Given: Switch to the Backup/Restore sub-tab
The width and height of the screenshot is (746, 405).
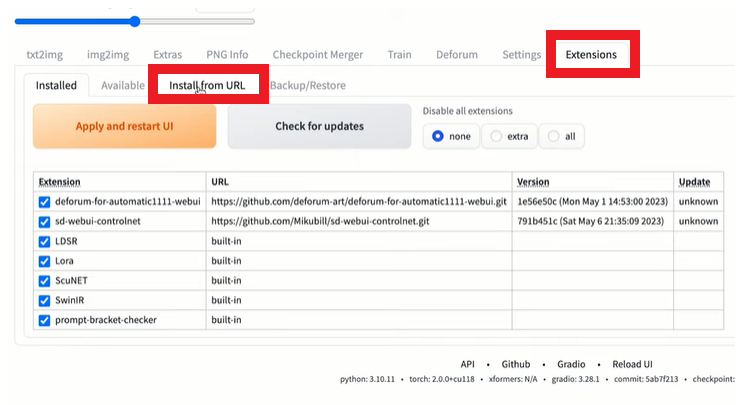Looking at the screenshot, I should pyautogui.click(x=308, y=86).
